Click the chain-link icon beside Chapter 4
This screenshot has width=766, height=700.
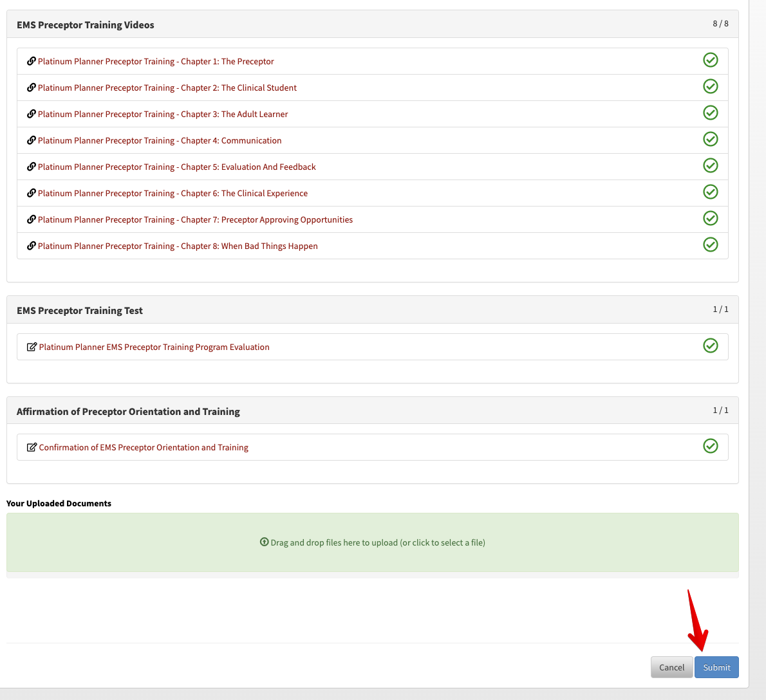coord(32,140)
